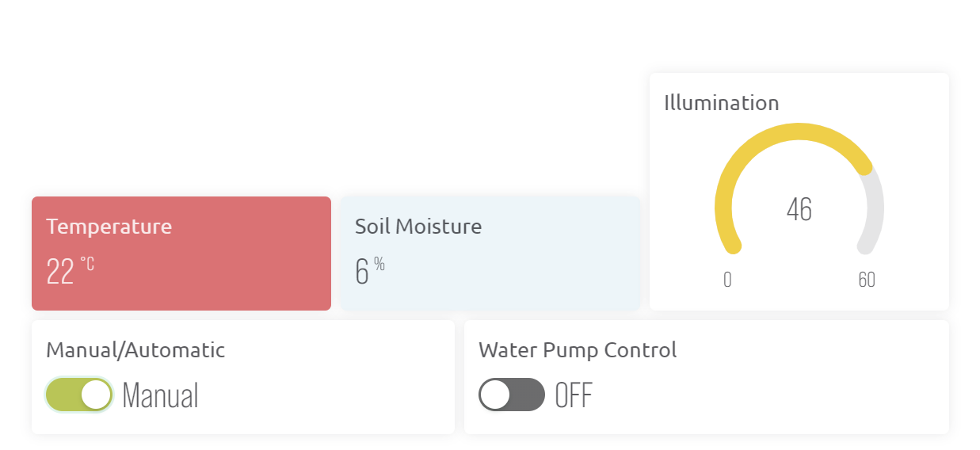The width and height of the screenshot is (980, 450).
Task: Click the Illumination widget title
Action: 721,103
